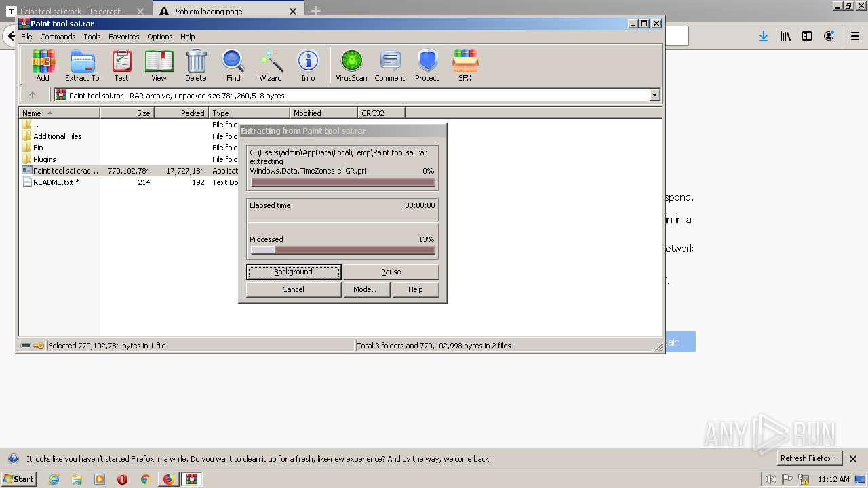868x488 pixels.
Task: Open the File menu
Action: pos(26,37)
